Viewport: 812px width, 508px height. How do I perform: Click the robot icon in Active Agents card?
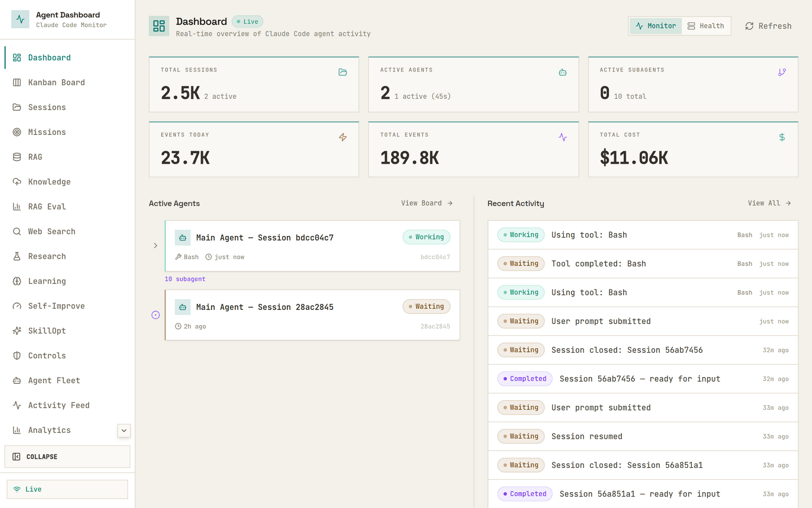(x=563, y=72)
